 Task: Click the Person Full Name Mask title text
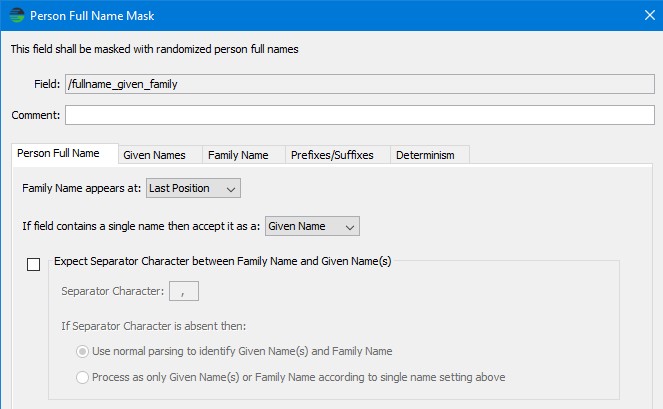[92, 16]
